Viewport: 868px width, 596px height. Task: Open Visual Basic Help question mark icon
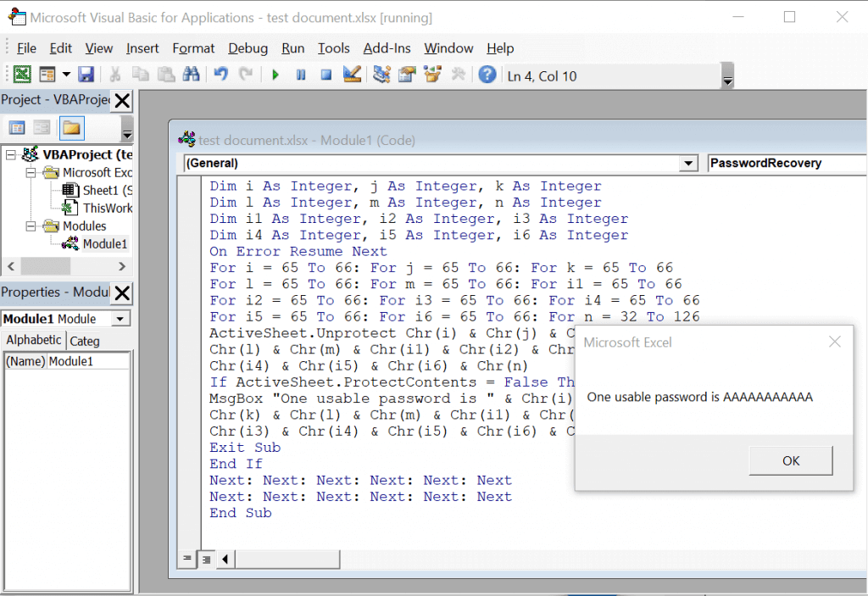point(487,75)
